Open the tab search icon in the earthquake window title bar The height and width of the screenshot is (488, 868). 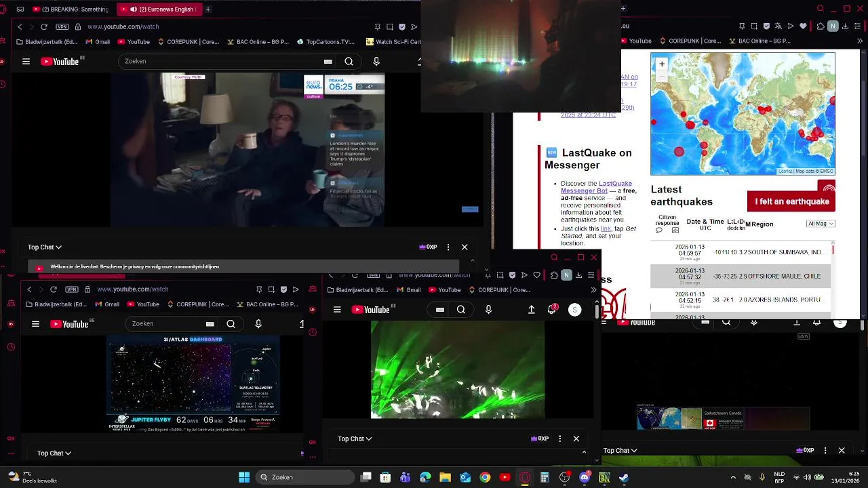pos(821,9)
